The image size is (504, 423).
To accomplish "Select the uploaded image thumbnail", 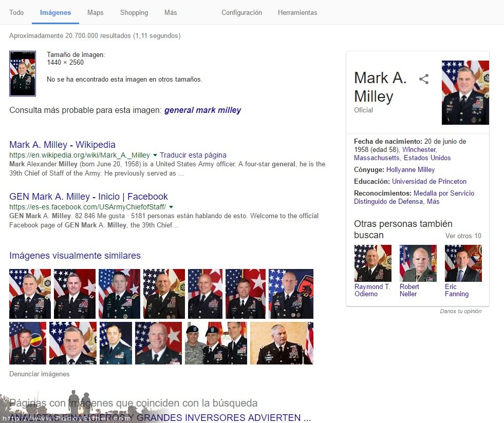I will tap(23, 73).
